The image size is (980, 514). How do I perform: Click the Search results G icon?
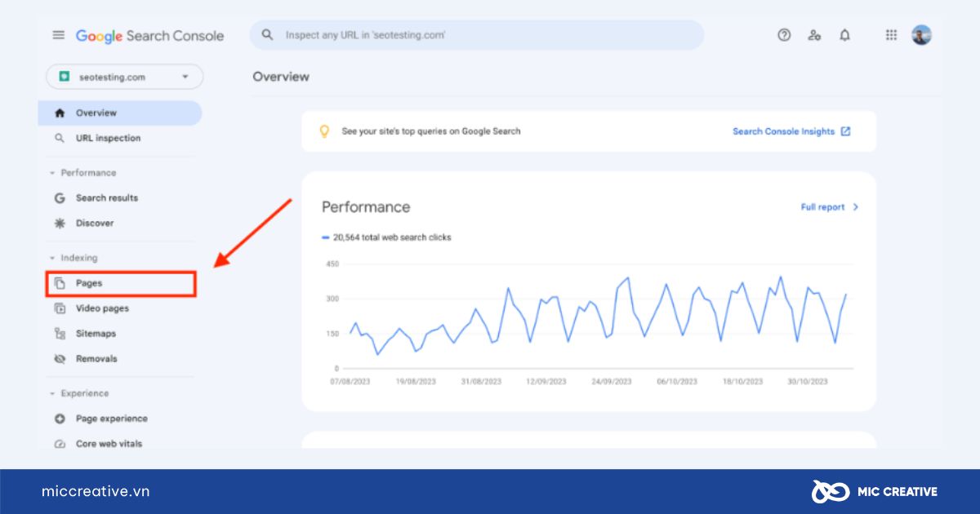pyautogui.click(x=60, y=197)
